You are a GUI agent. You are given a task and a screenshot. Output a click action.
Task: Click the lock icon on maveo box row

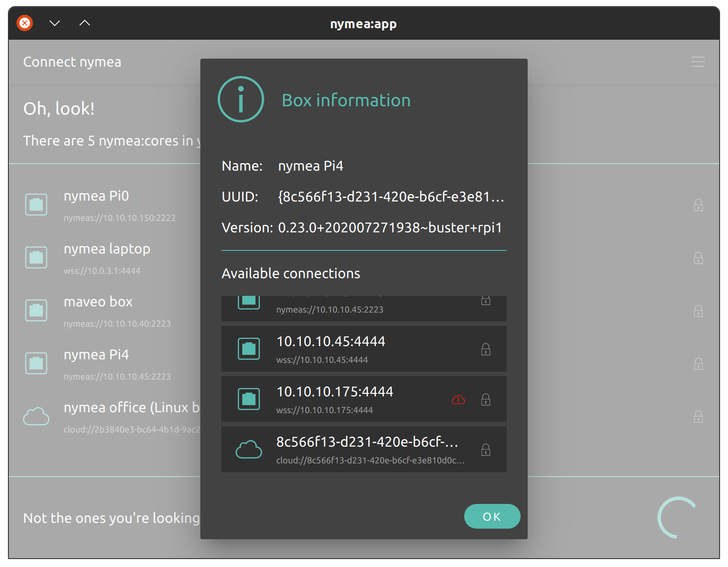pos(698,311)
